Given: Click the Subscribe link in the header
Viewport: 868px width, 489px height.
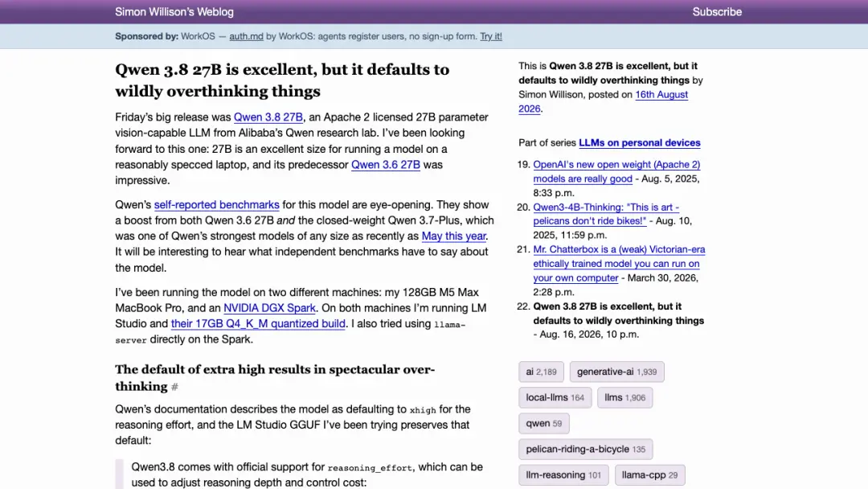Looking at the screenshot, I should [717, 11].
